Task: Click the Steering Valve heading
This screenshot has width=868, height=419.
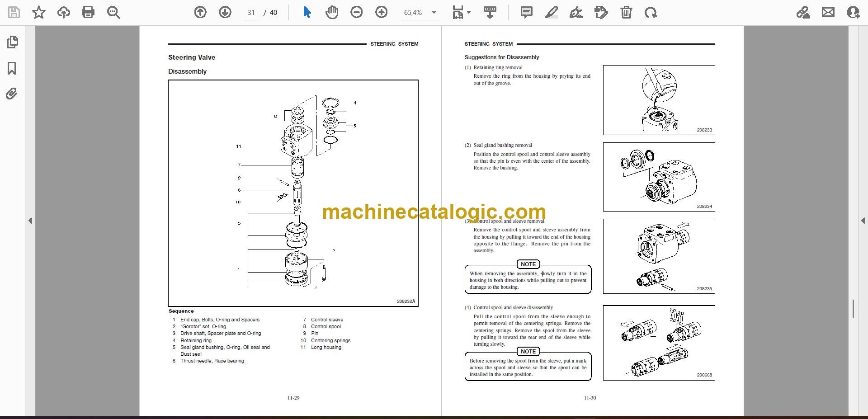Action: point(192,57)
